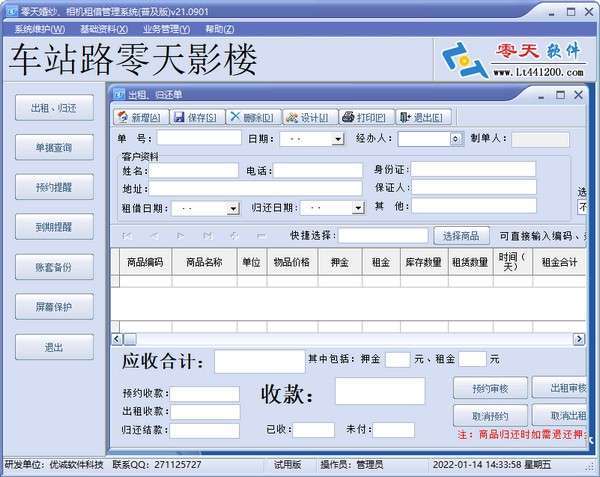Click the 新增(A) toolbar button
The image size is (600, 477).
tap(141, 117)
